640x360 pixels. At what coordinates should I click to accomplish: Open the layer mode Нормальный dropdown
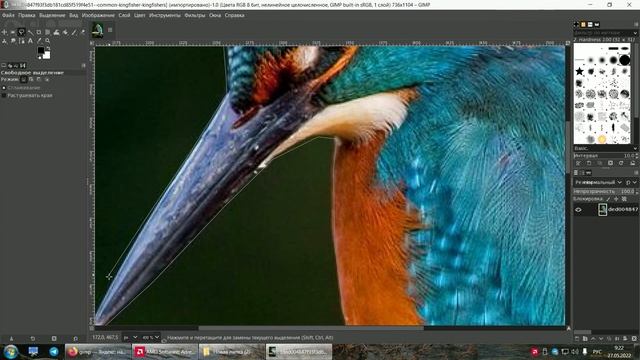click(x=598, y=182)
